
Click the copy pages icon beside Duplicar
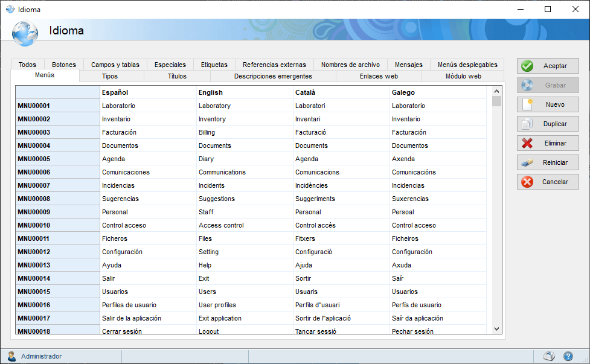[x=527, y=124]
